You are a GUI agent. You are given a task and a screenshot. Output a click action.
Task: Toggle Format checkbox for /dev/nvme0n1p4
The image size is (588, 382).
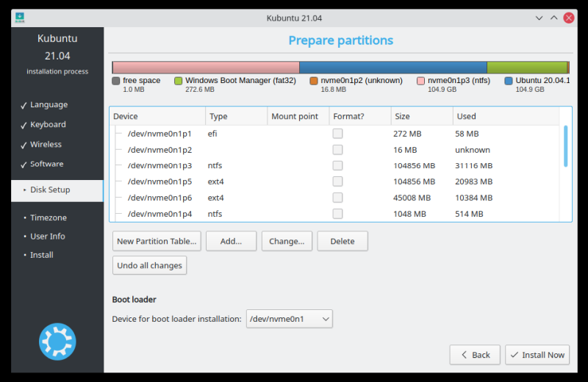(337, 214)
